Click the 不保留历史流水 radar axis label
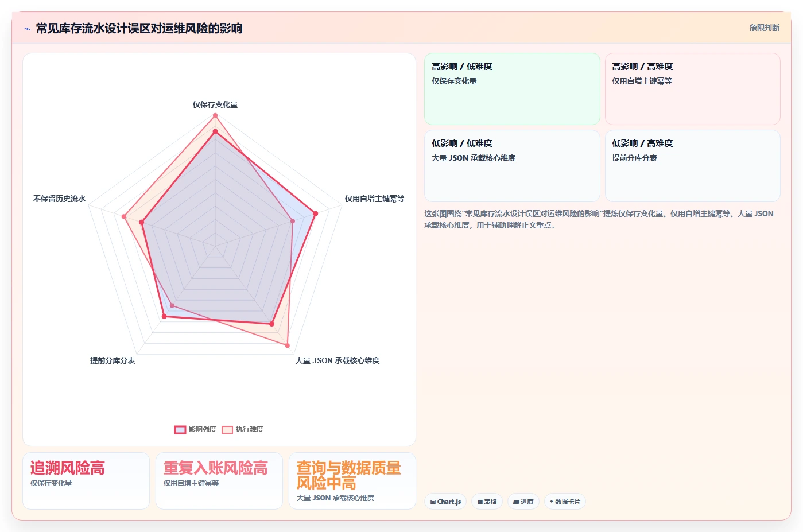Screen dimensions: 803x532 coord(60,199)
